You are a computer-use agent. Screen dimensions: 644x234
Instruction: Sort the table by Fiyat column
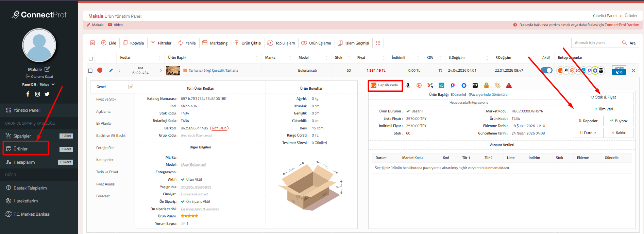click(x=361, y=58)
